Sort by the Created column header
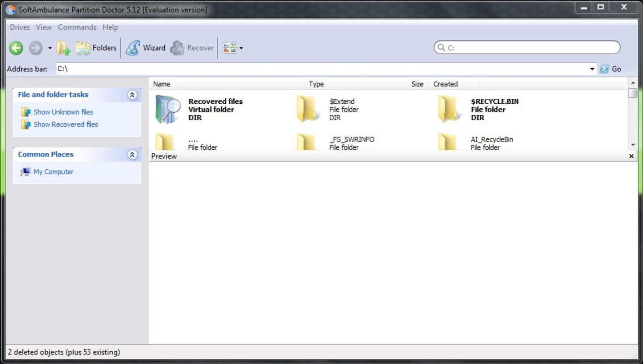The image size is (643, 364). [x=454, y=84]
